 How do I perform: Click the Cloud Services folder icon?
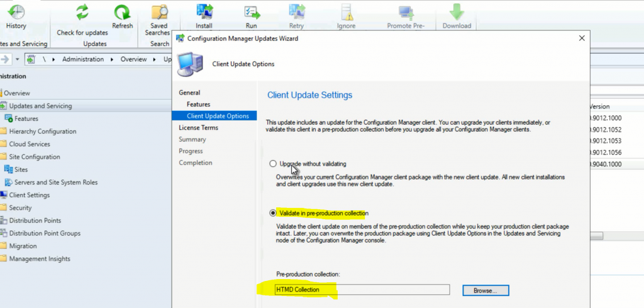tap(4, 144)
